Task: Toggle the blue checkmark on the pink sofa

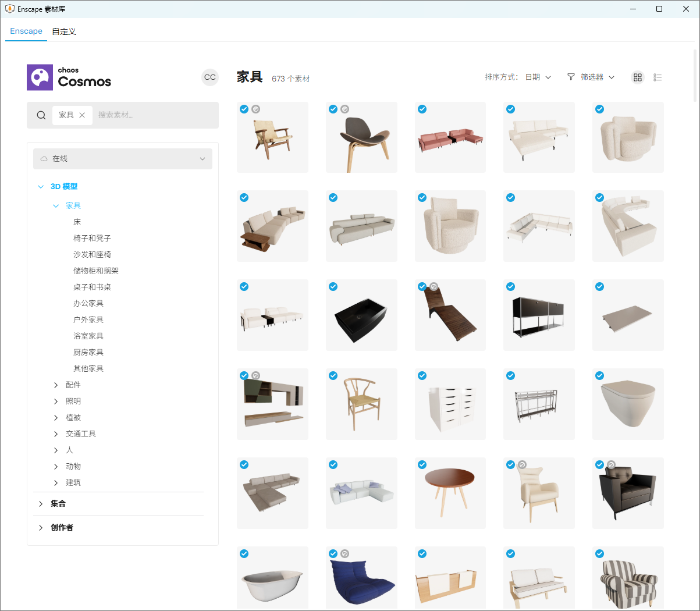Action: pos(422,109)
